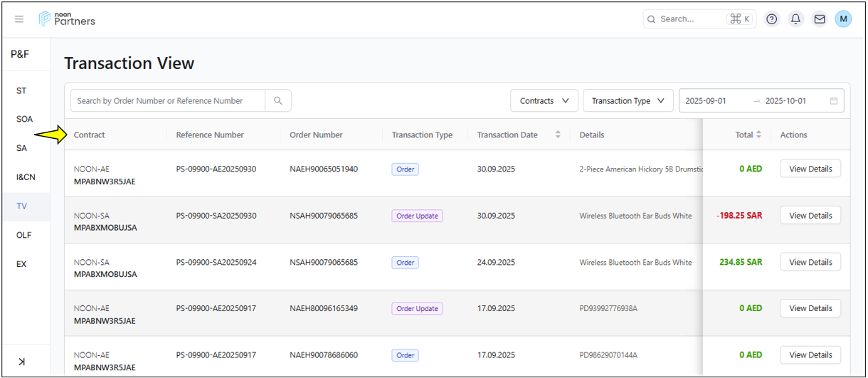Click View Details for order NAEH90065051940

[x=810, y=169]
